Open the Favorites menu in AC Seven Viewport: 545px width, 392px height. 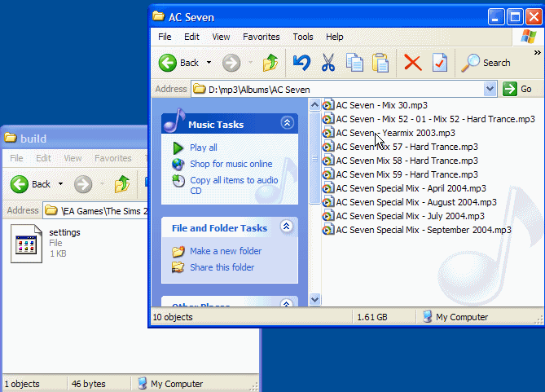pyautogui.click(x=261, y=37)
